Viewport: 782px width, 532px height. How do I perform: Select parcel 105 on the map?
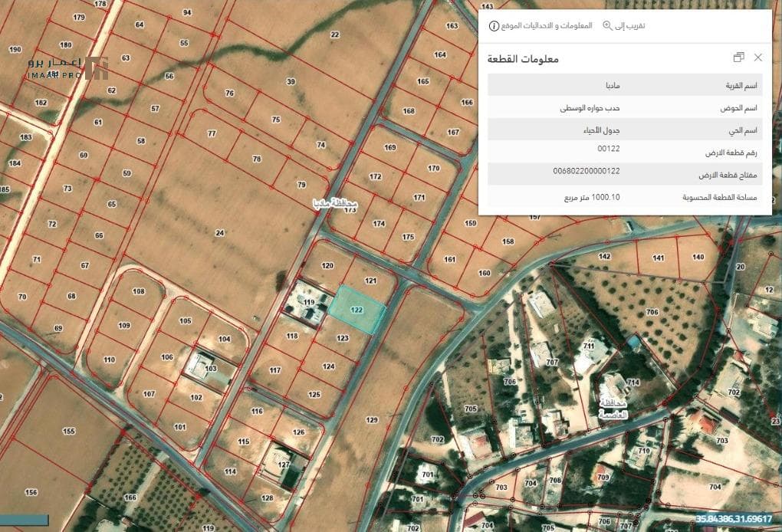186,320
